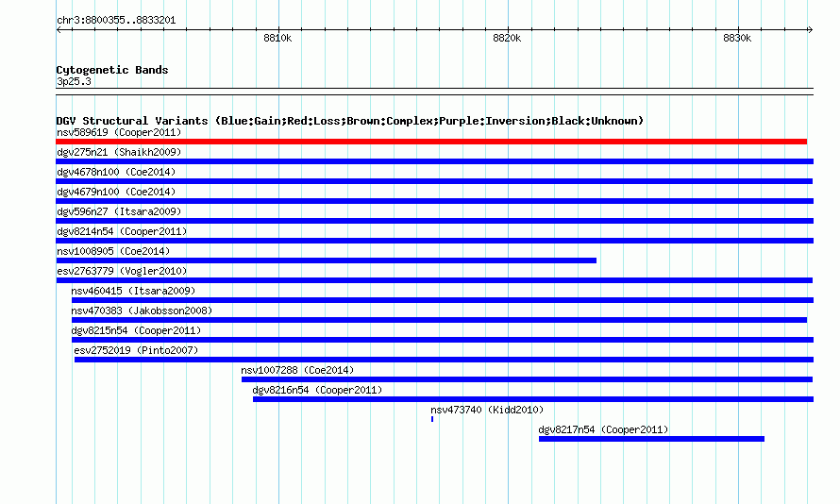Click the dgv4678n100 blue variant bar

[x=434, y=181]
